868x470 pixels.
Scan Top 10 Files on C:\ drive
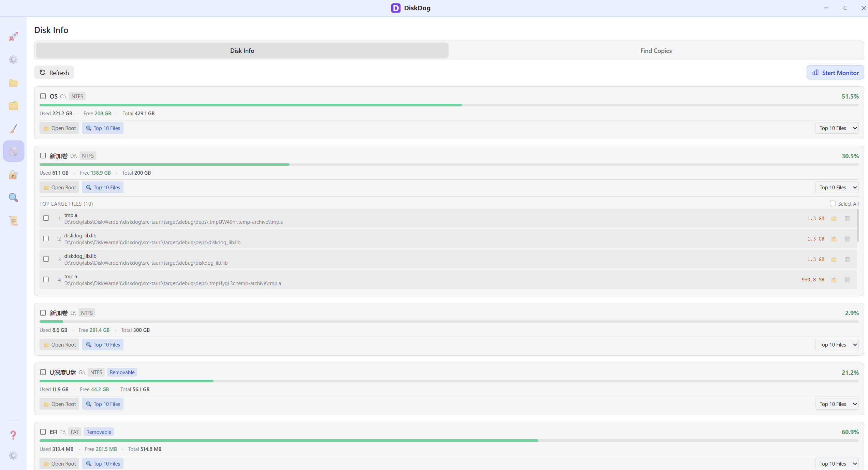(x=103, y=128)
